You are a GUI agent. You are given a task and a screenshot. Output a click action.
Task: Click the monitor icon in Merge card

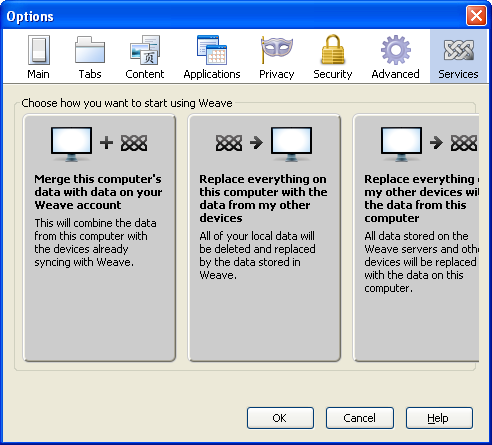[x=71, y=144]
